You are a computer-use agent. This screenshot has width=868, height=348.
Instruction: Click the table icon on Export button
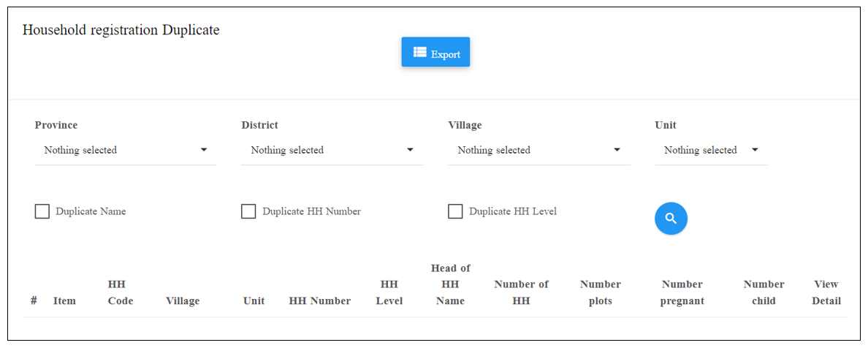point(419,52)
